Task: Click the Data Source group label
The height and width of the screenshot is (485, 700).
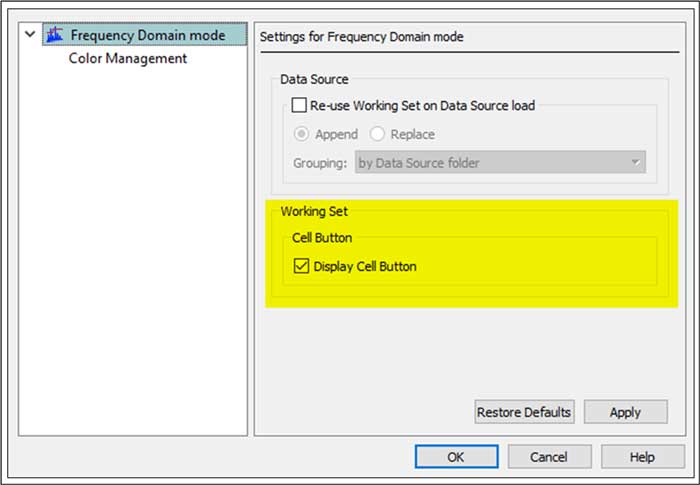Action: coord(314,79)
